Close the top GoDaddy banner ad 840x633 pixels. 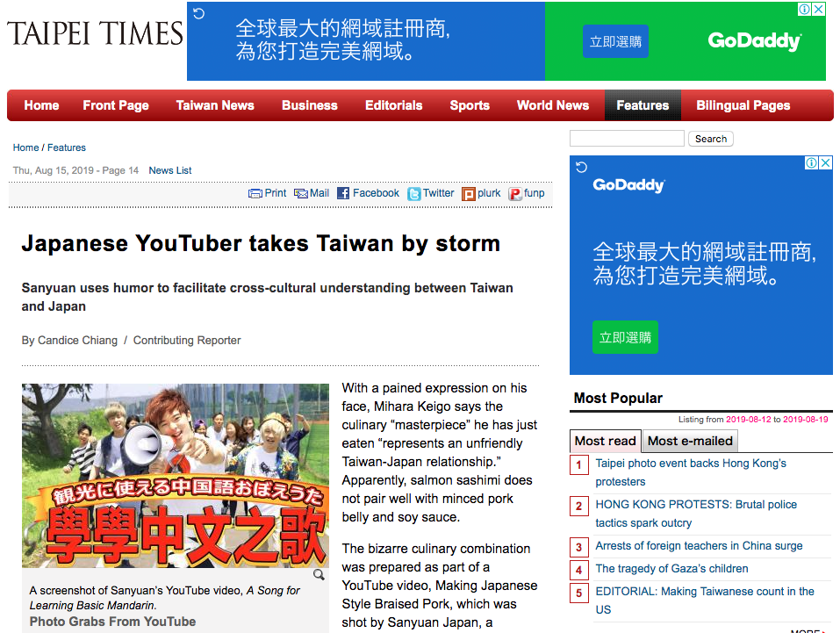(x=819, y=9)
